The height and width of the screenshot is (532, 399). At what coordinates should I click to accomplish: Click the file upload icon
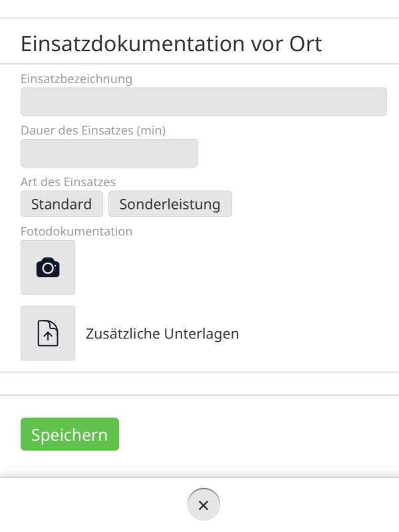pyautogui.click(x=48, y=333)
